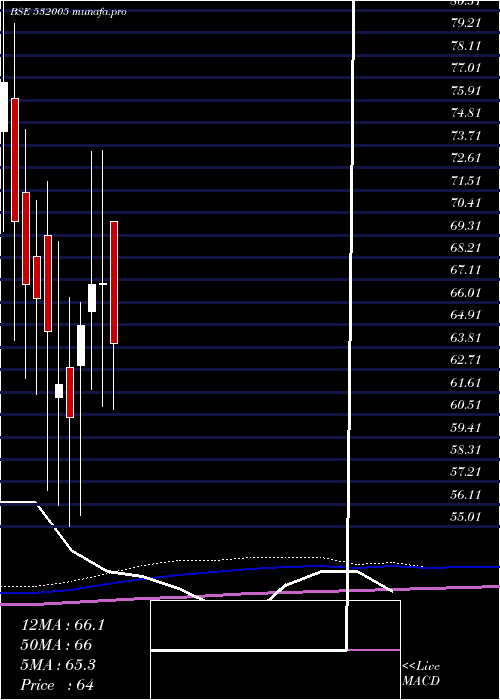Select the 78.11 price axis label

click(x=466, y=46)
